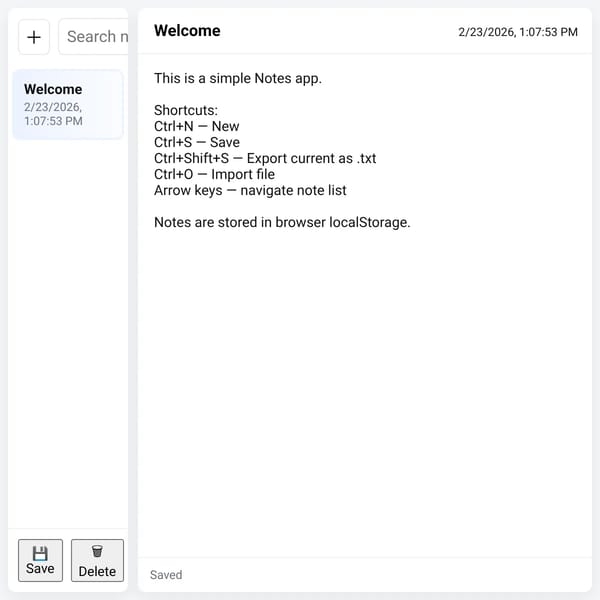The image size is (600, 600).
Task: Create a new note with the plus button
Action: point(34,37)
